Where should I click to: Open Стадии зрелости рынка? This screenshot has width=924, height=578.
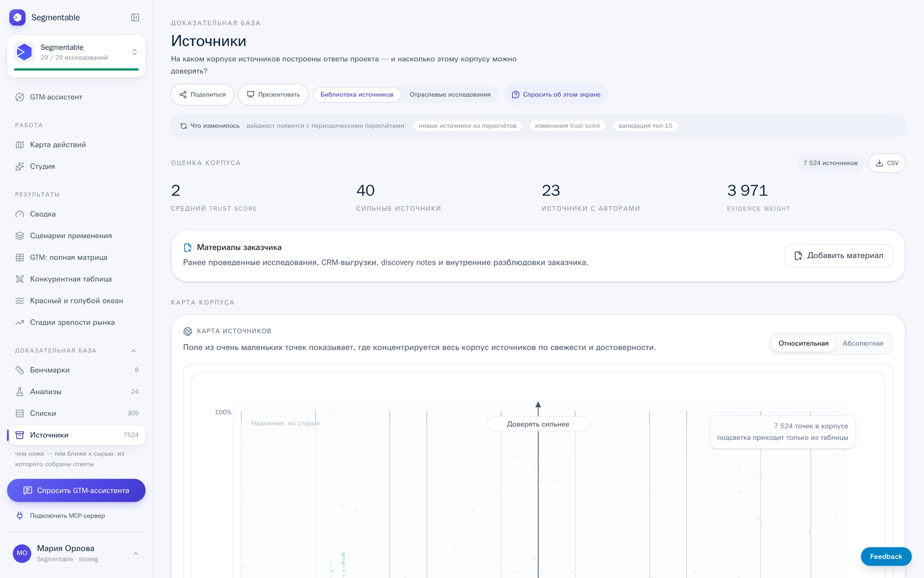(x=76, y=323)
